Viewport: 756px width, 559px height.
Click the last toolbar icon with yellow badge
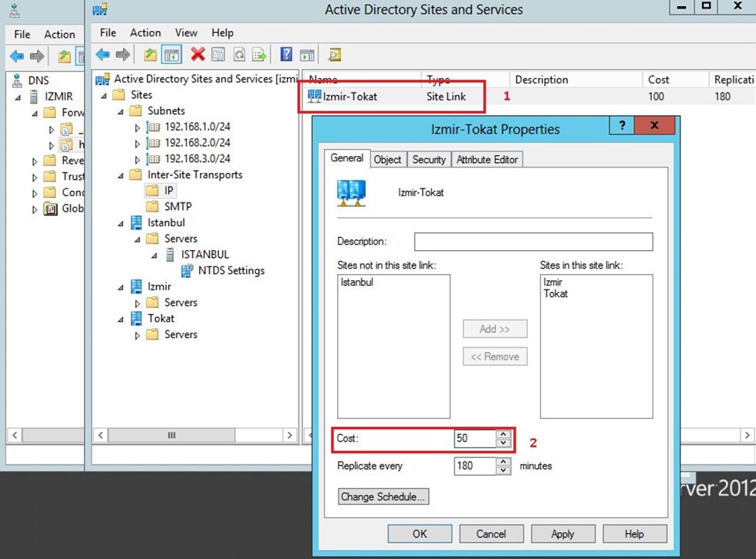click(335, 55)
